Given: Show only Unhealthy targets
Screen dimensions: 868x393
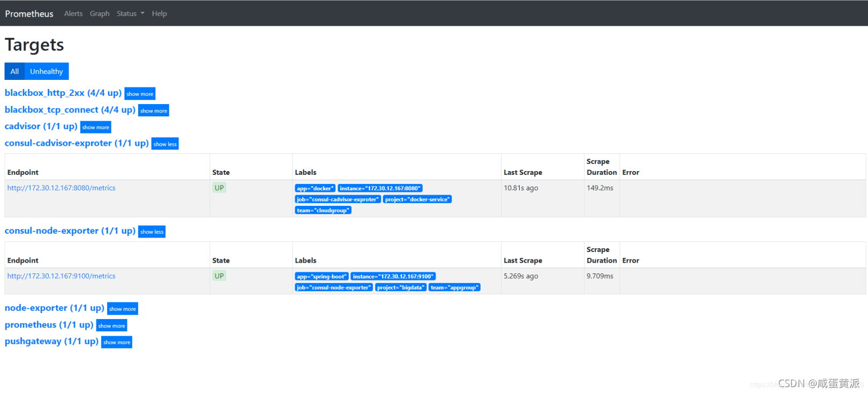Looking at the screenshot, I should coord(47,71).
